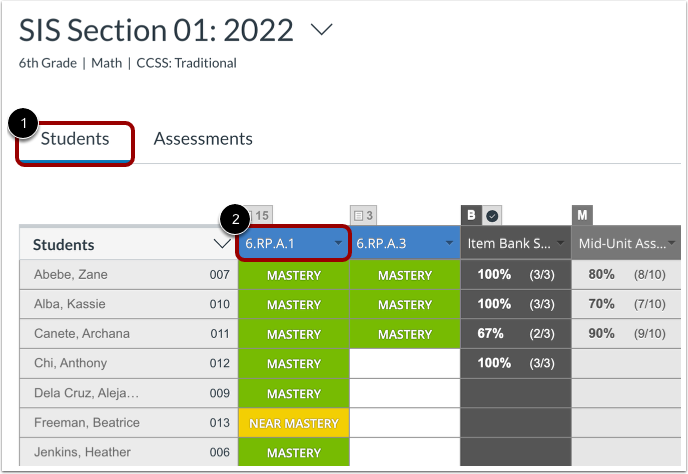Click the B badge icon above Item Bank
Viewport: 688px width, 474px height.
471,215
